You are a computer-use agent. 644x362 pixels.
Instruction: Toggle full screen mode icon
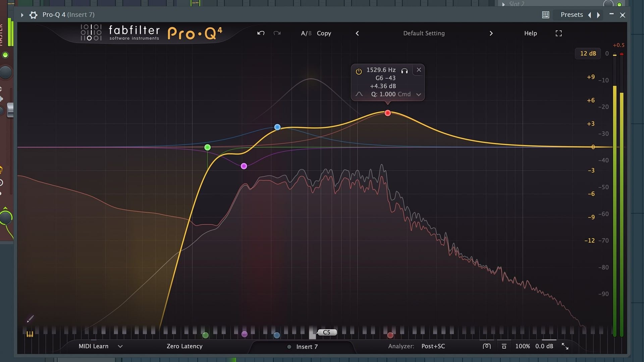pos(558,33)
